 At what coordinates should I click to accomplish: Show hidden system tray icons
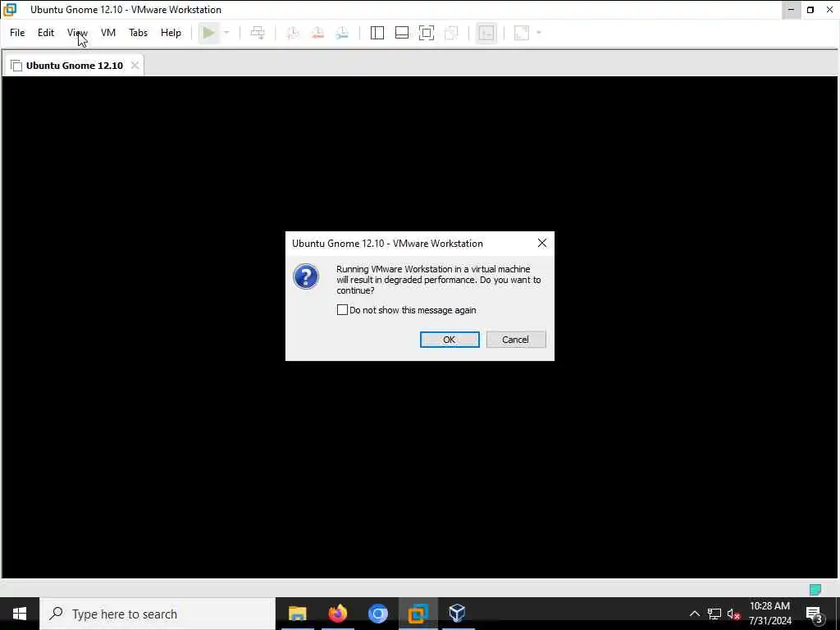694,614
